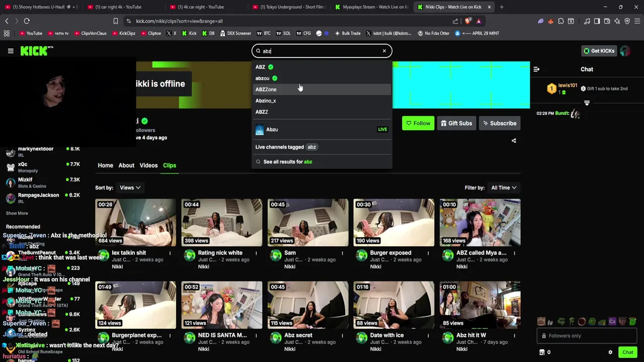The width and height of the screenshot is (644, 362).
Task: Open RampageJackson sidebar channel
Action: coord(43,198)
